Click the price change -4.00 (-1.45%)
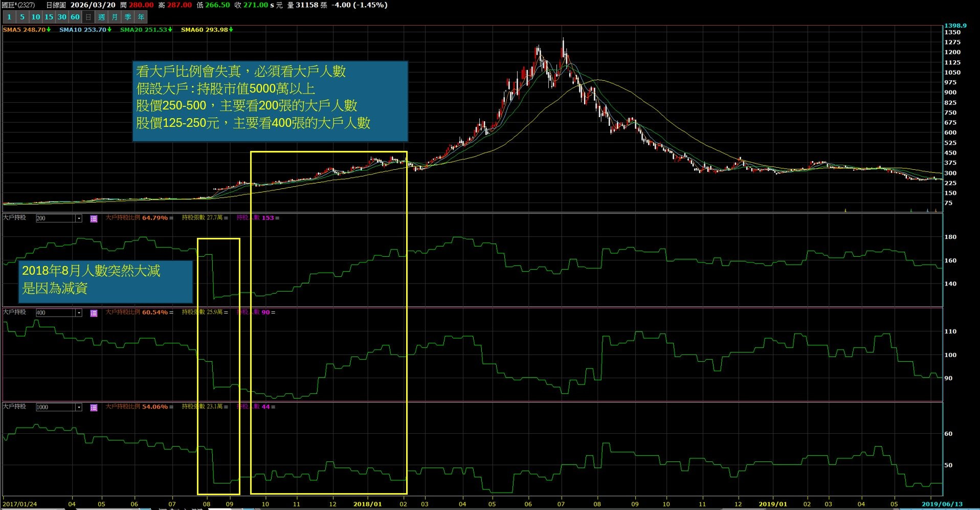The image size is (980, 510). (359, 5)
